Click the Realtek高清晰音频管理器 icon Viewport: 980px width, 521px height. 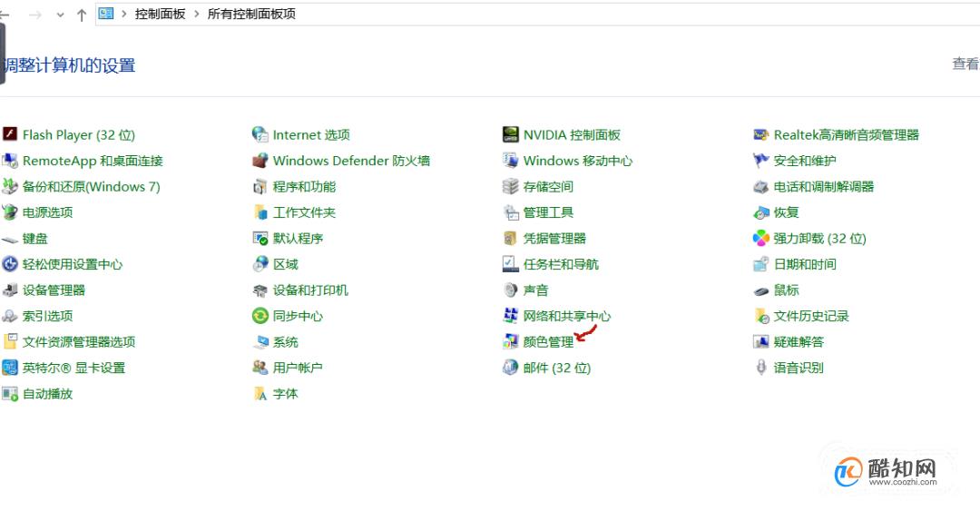[760, 133]
